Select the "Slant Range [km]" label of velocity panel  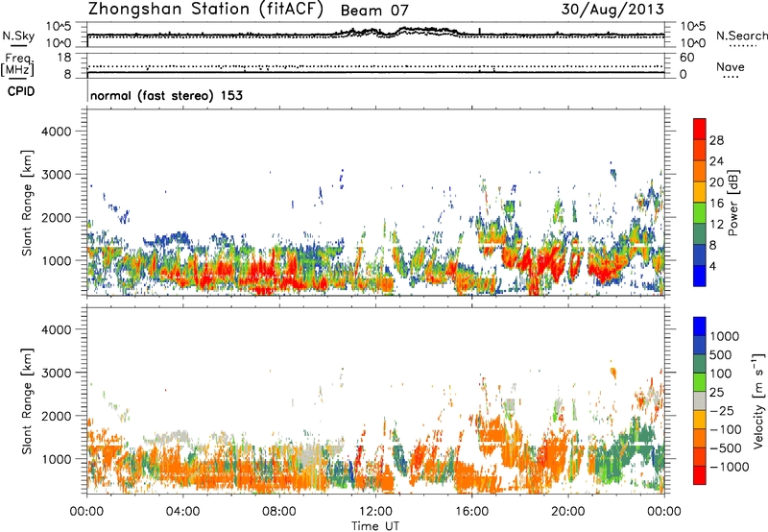pos(27,401)
